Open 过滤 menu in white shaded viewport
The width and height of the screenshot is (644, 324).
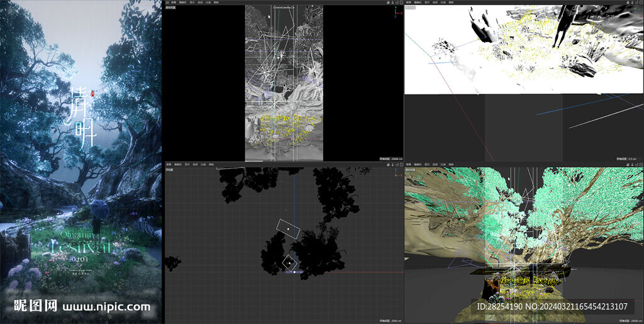(443, 3)
